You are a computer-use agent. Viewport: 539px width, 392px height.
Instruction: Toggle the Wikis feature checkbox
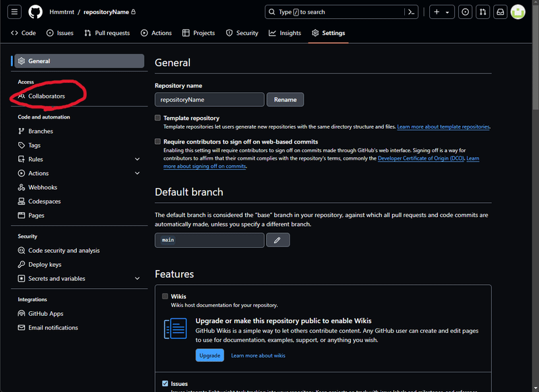tap(165, 296)
